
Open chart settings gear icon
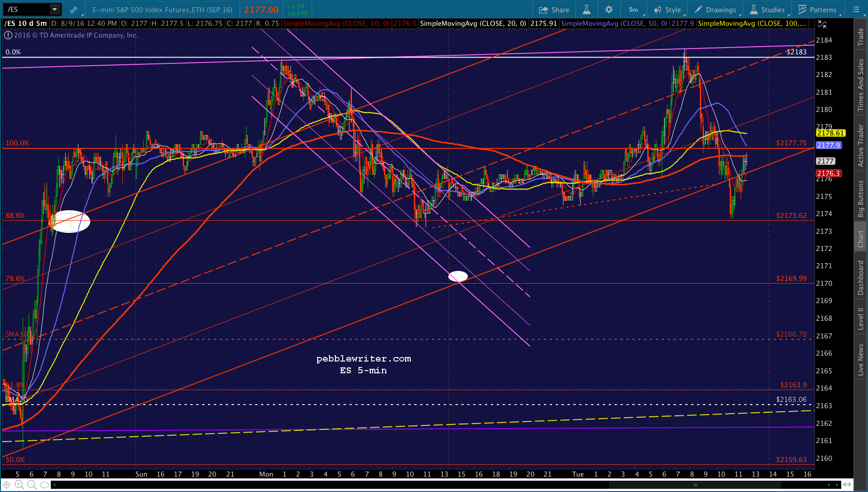click(x=609, y=10)
